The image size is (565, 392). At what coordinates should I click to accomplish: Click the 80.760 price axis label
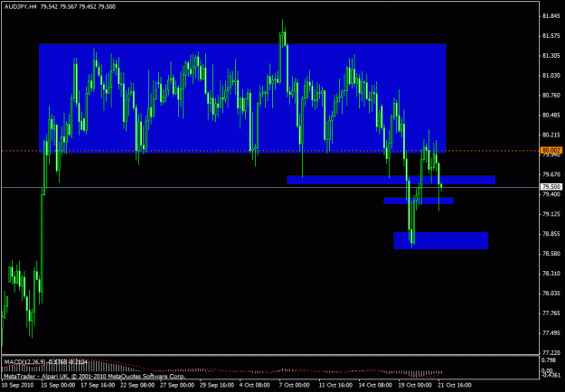click(x=551, y=95)
